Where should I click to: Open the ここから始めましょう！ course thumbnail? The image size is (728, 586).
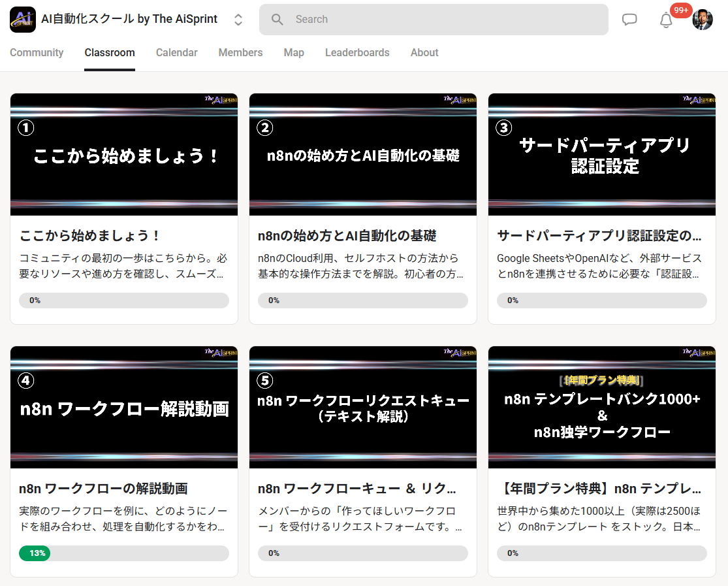click(x=124, y=154)
